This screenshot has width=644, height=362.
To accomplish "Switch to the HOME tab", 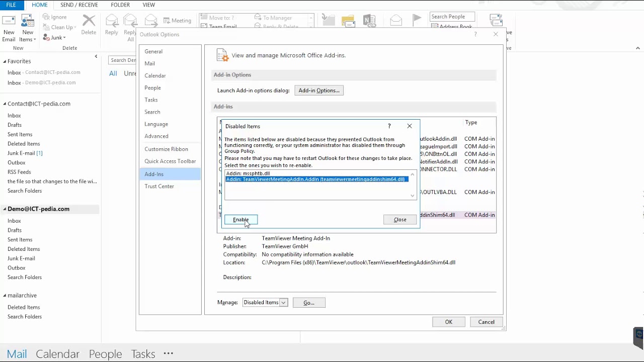I will pos(40,5).
